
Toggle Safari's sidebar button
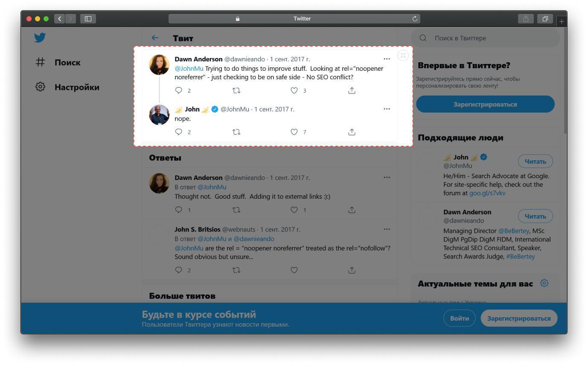point(88,19)
